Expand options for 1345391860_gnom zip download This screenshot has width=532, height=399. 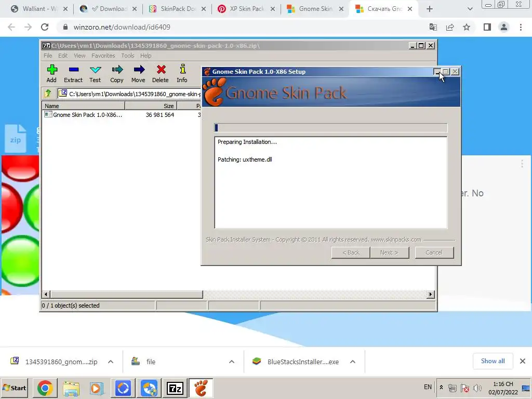click(111, 362)
